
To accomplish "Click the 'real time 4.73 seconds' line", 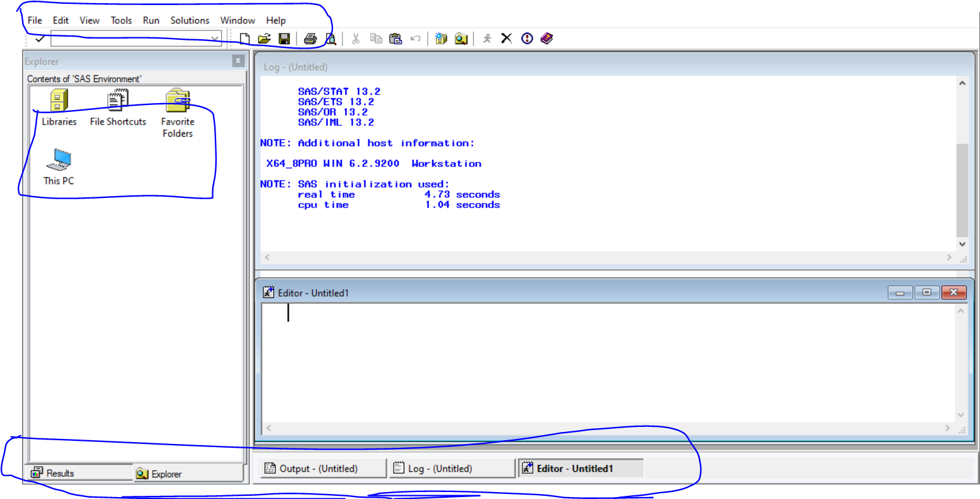I will pos(399,194).
